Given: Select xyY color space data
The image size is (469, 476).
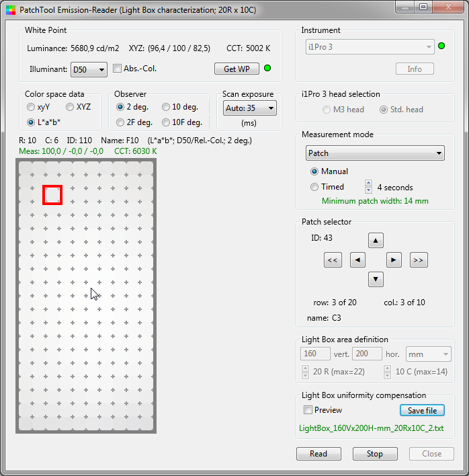Looking at the screenshot, I should click(31, 107).
